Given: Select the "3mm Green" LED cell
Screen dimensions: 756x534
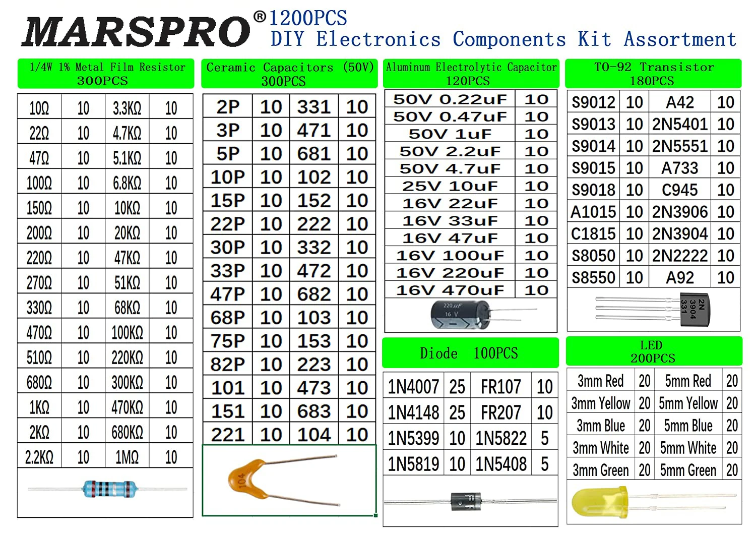Looking at the screenshot, I should [x=601, y=470].
